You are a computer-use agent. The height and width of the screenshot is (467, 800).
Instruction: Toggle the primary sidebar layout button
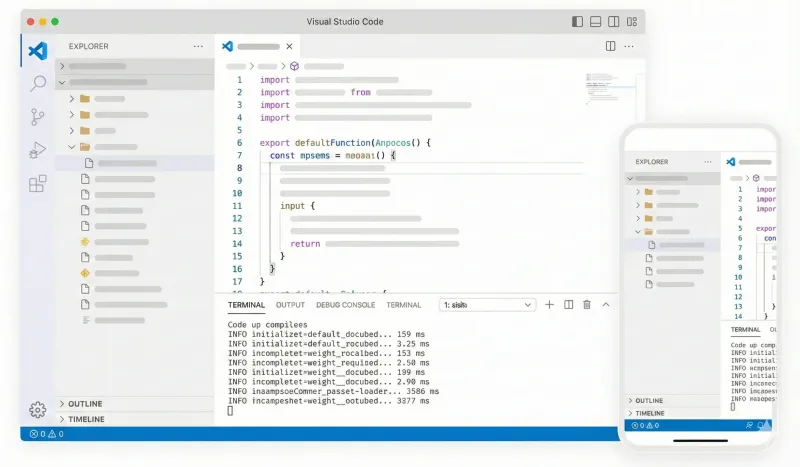pos(577,21)
